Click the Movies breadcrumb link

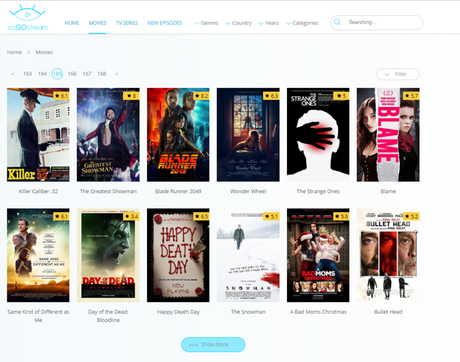[44, 52]
